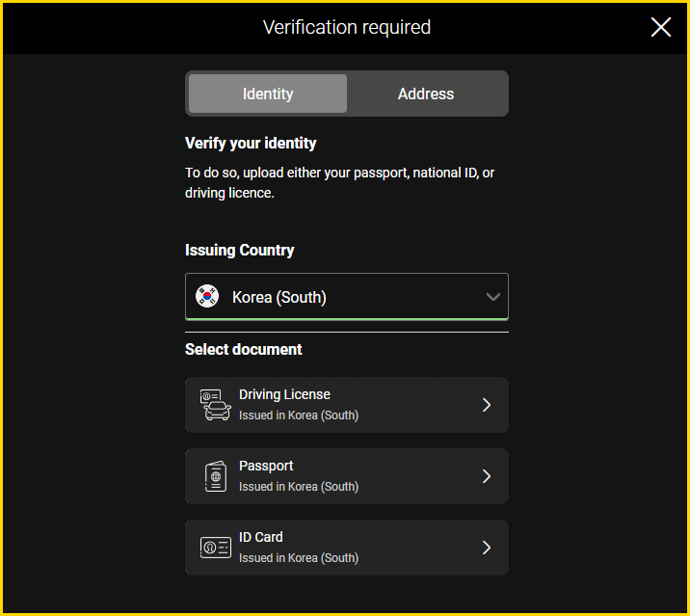Choose ID Card as document
Image resolution: width=690 pixels, height=616 pixels.
(x=347, y=548)
